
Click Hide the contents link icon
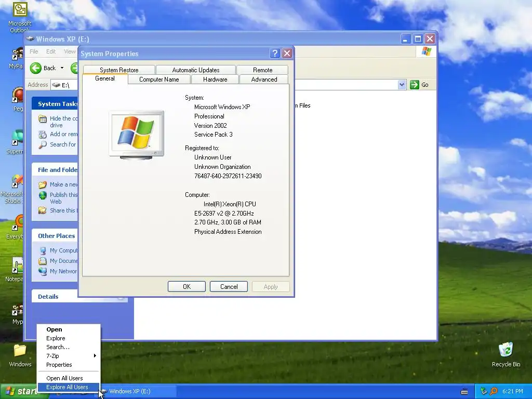[x=43, y=119]
